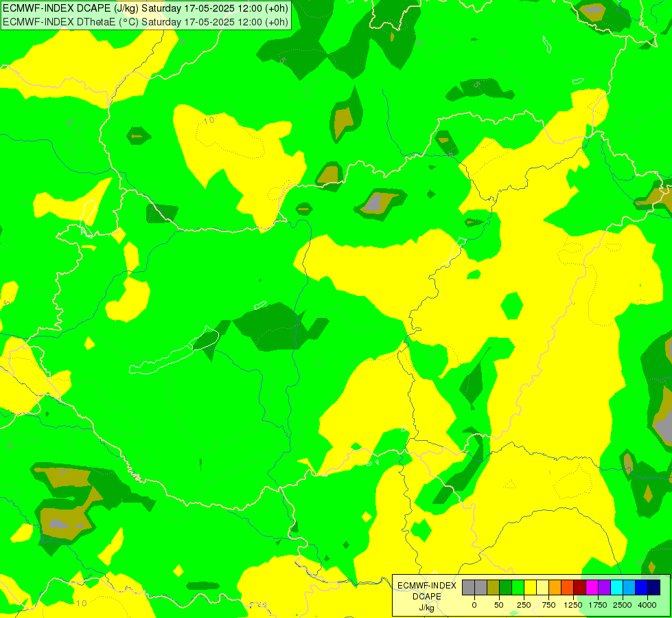Click the legend value 1250
The height and width of the screenshot is (618, 672).
pyautogui.click(x=573, y=605)
